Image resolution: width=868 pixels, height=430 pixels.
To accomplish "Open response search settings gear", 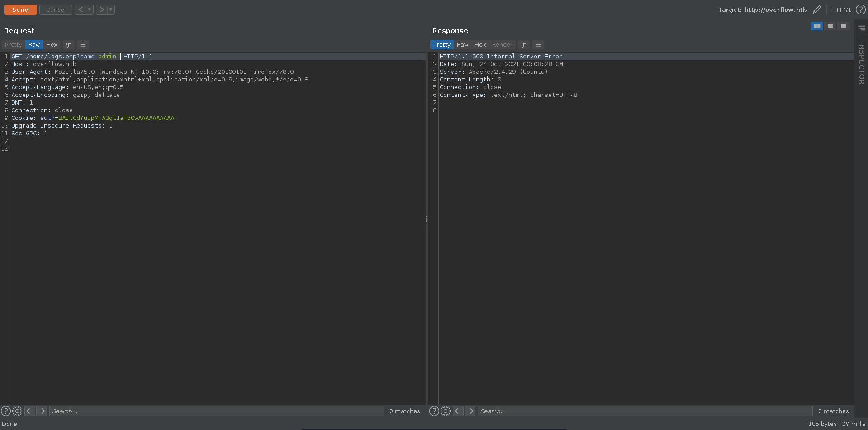I will tap(446, 411).
